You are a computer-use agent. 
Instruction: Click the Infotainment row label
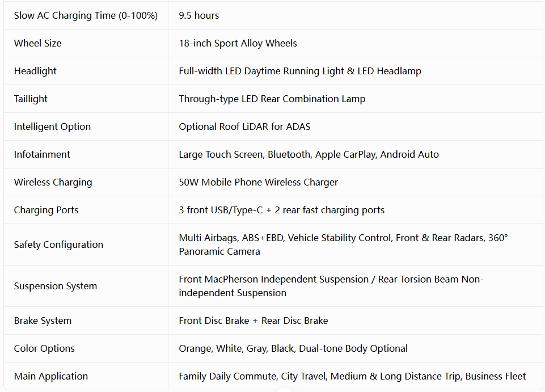click(x=42, y=154)
